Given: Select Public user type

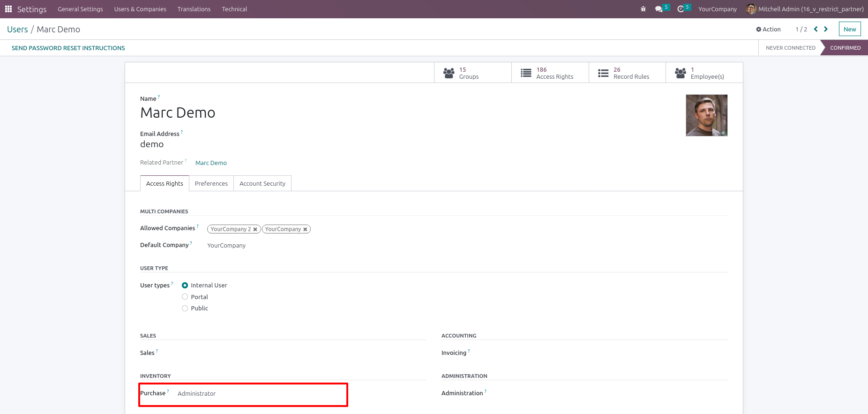Looking at the screenshot, I should (x=185, y=308).
